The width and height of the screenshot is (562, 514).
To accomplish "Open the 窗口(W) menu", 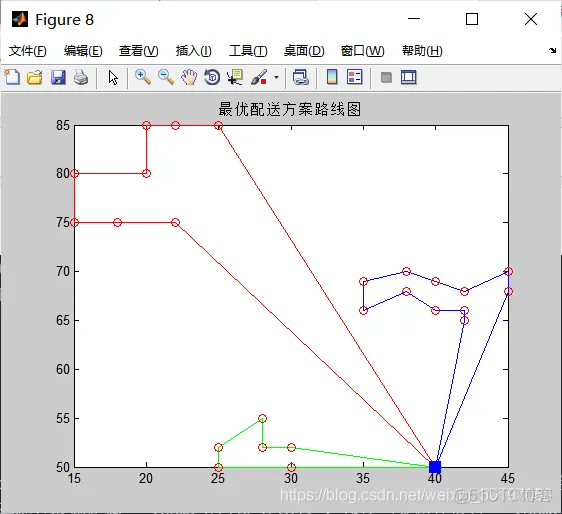I will point(362,51).
